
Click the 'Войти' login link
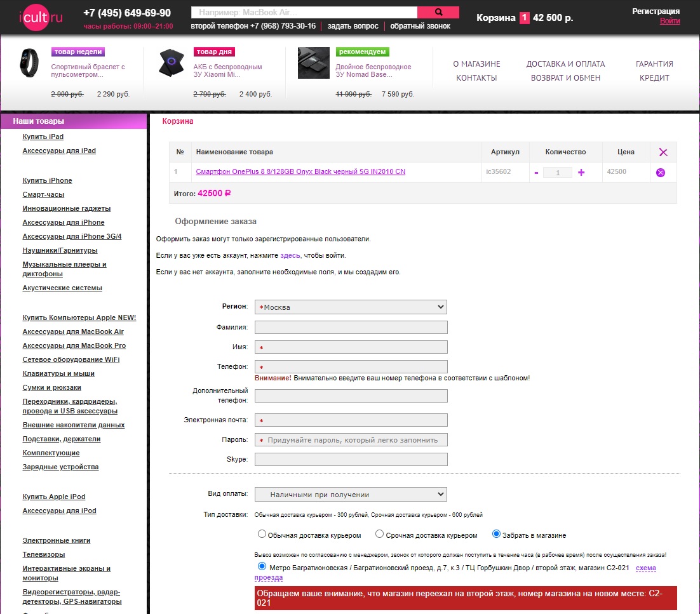click(x=670, y=21)
